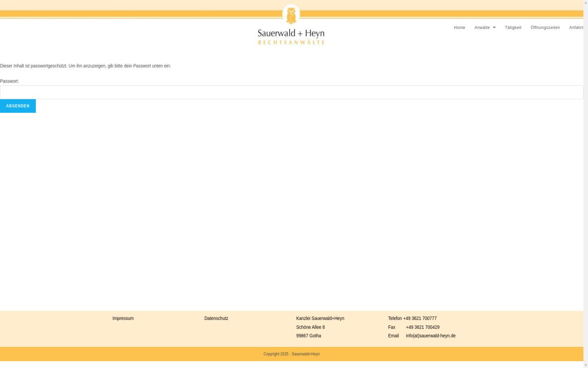Viewport: 588px width, 368px height.
Task: Open the Home menu item
Action: [x=459, y=27]
